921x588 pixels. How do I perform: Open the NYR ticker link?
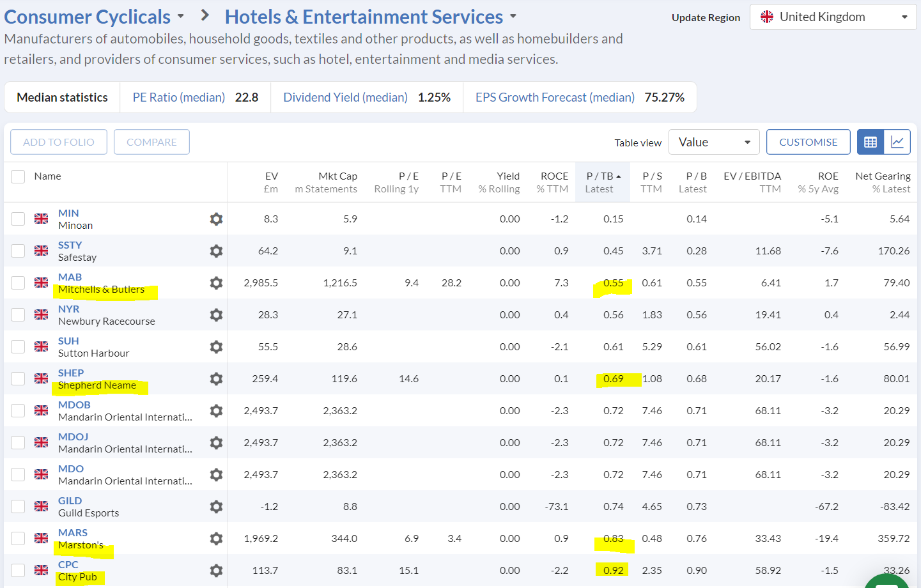pyautogui.click(x=68, y=309)
